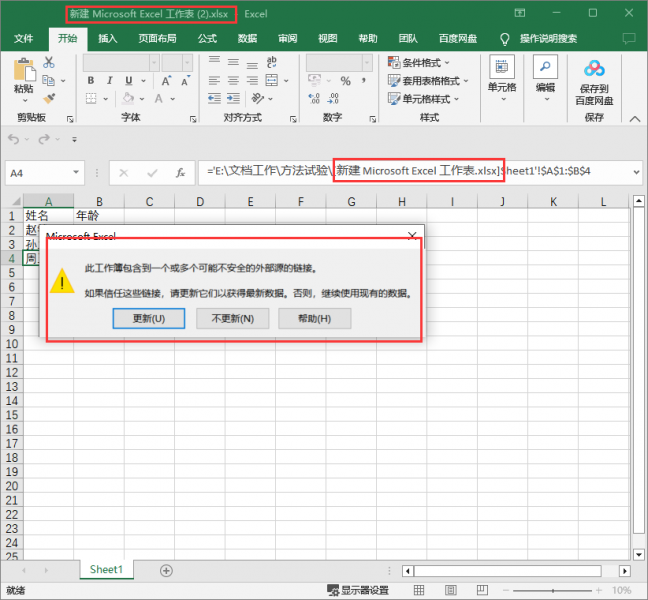The image size is (648, 600).
Task: Click the Name Box showing A4
Action: click(x=45, y=173)
